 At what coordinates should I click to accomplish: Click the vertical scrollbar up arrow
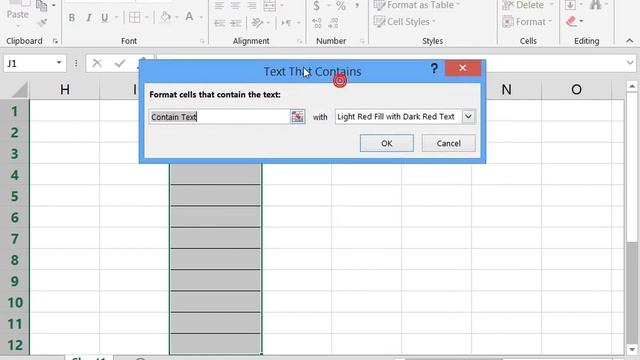point(632,86)
